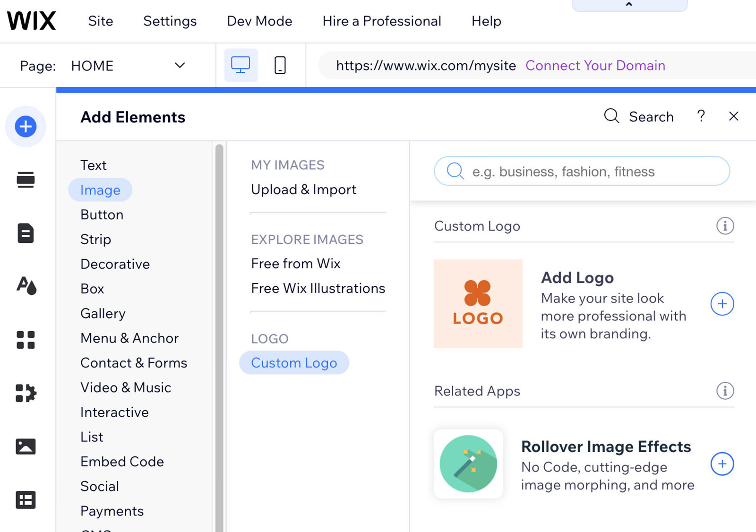Click the Rollover Image Effects app icon
The image size is (756, 532).
tap(468, 463)
